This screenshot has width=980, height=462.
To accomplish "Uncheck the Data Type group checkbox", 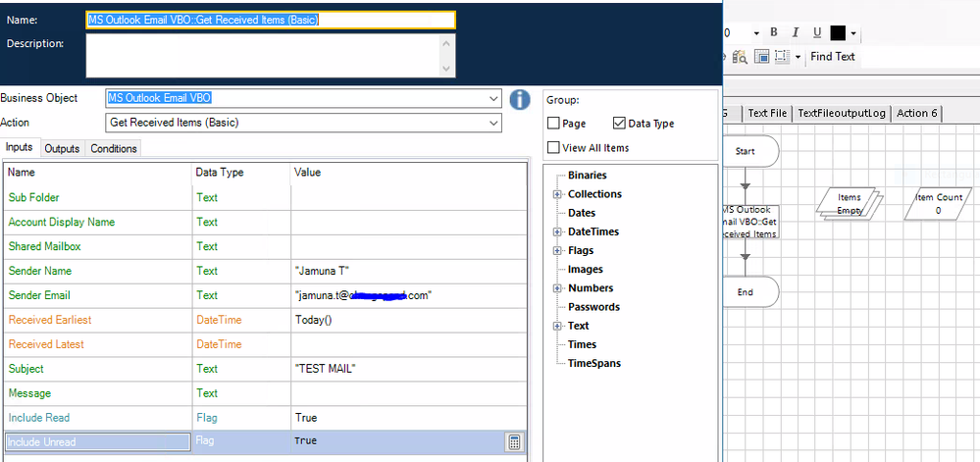I will [x=619, y=124].
